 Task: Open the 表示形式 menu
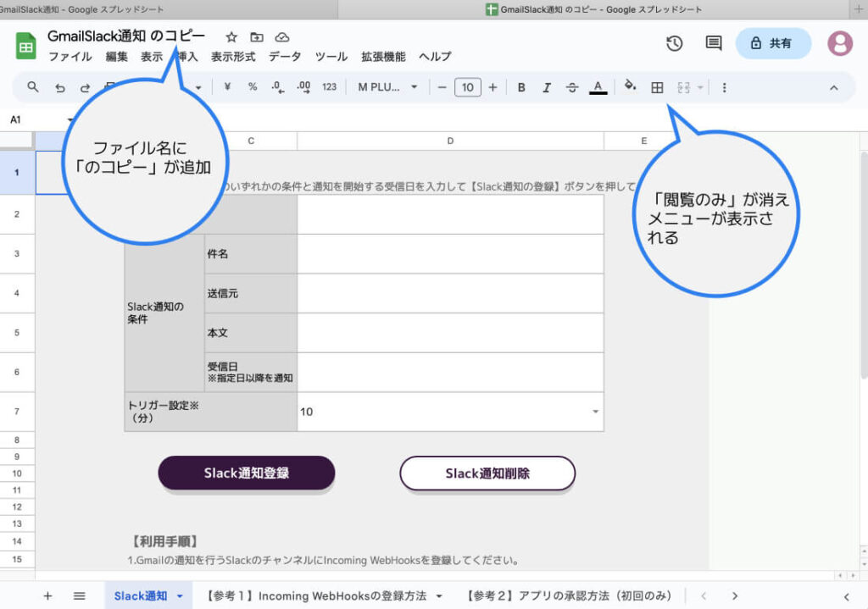point(233,57)
